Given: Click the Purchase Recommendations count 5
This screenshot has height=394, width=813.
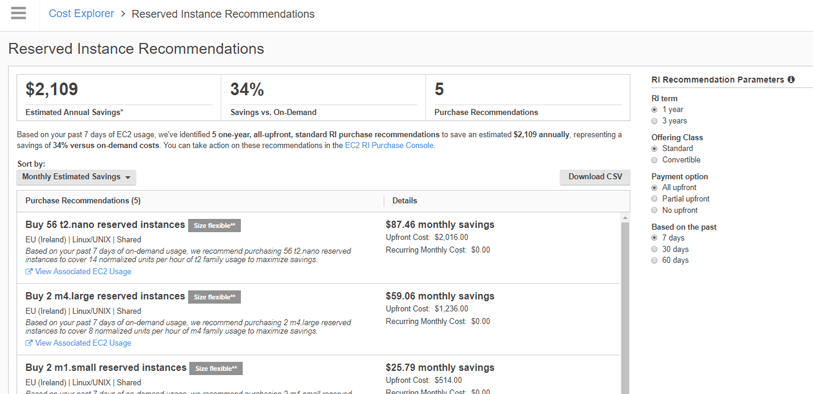Looking at the screenshot, I should point(439,89).
